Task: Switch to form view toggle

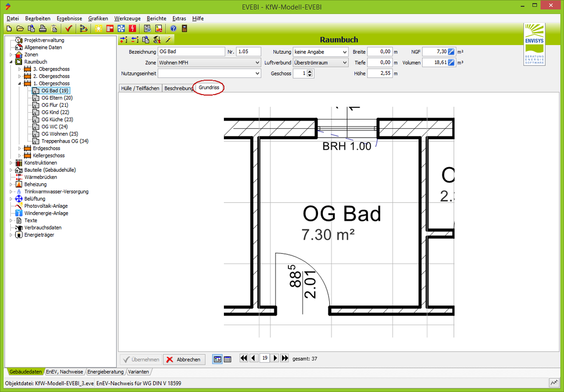Action: click(x=217, y=359)
